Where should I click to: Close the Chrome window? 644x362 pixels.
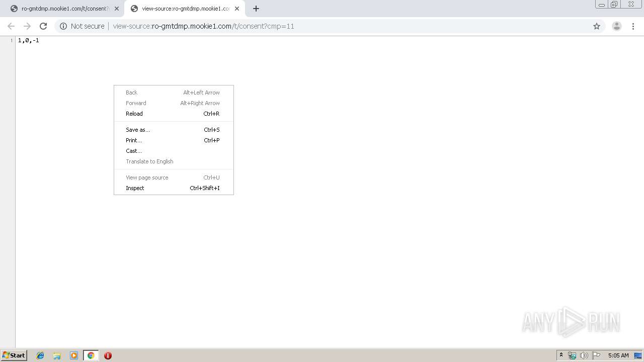(631, 5)
